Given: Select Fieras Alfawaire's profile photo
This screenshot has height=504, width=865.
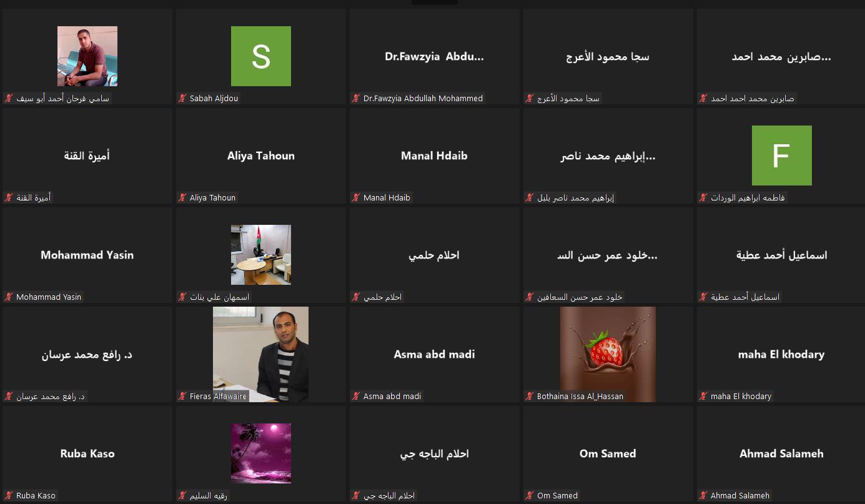Looking at the screenshot, I should [260, 354].
